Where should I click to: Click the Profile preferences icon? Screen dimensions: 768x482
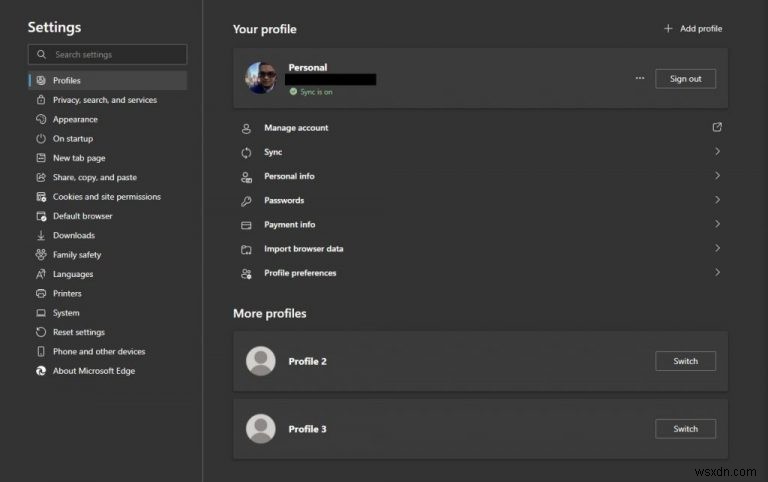click(x=246, y=274)
